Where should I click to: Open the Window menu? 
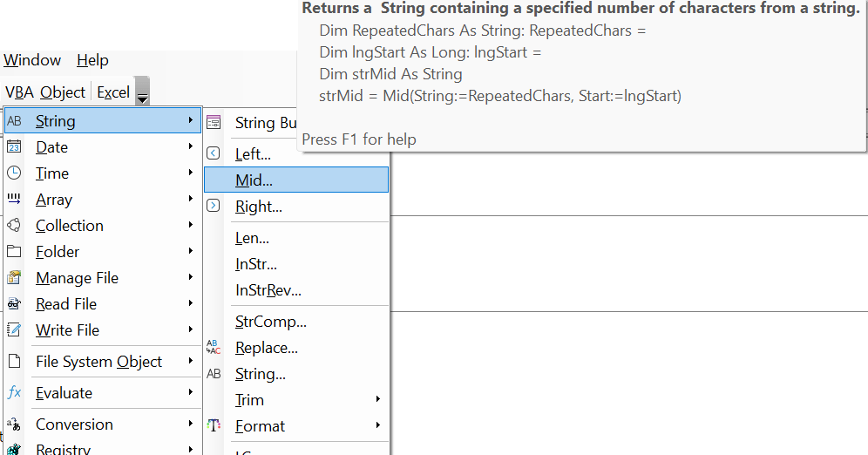click(x=32, y=60)
